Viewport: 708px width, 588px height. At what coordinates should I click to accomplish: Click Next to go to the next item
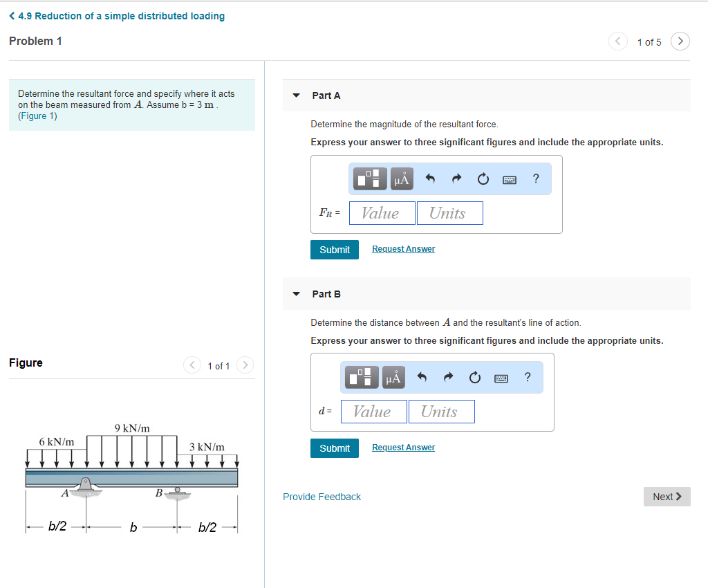tap(666, 497)
